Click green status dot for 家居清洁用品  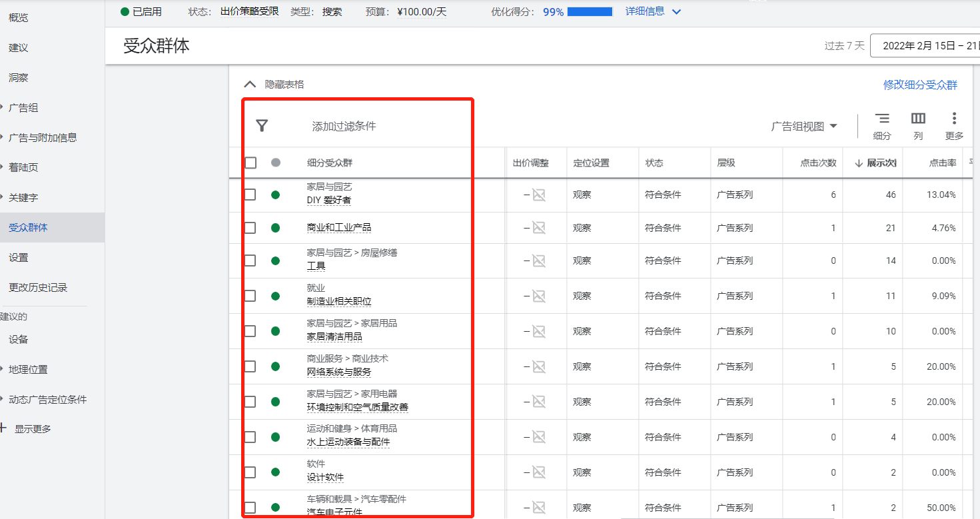coord(275,331)
